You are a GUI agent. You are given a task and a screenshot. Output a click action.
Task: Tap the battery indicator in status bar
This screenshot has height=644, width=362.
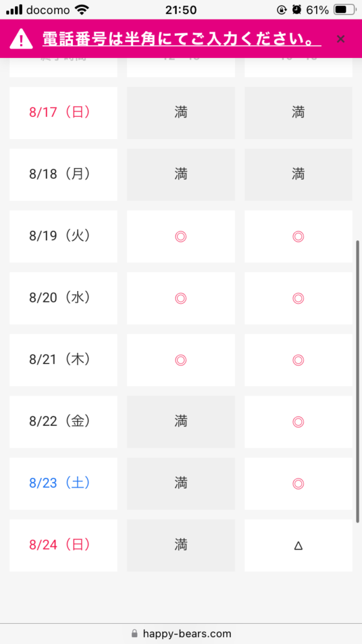tap(345, 10)
